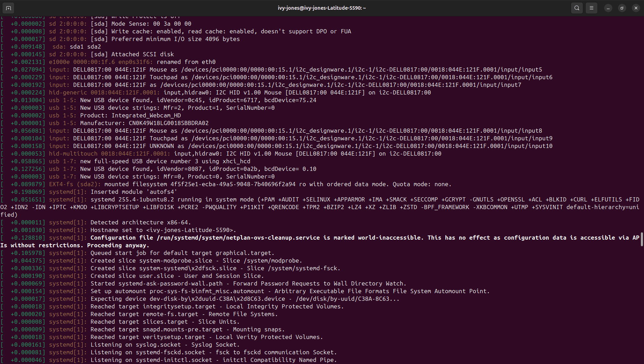Open a new terminal tab
644x364 pixels.
8,8
